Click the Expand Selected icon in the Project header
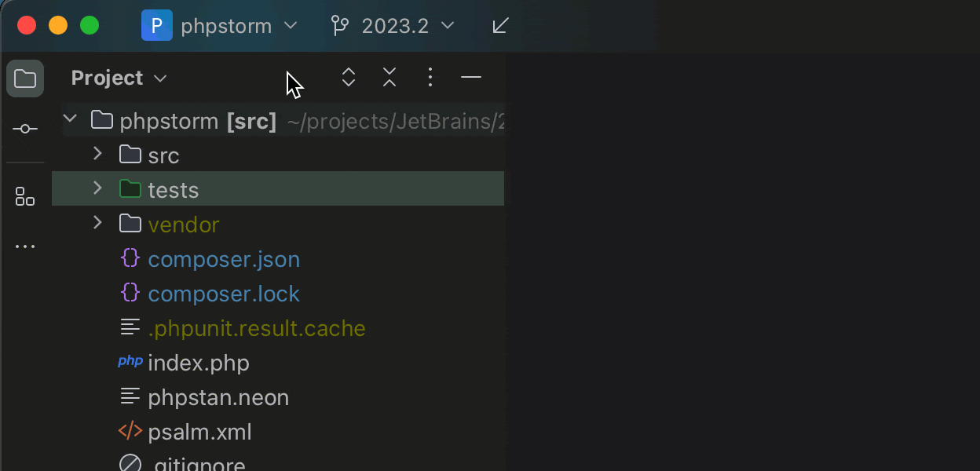This screenshot has height=471, width=980. 349,77
